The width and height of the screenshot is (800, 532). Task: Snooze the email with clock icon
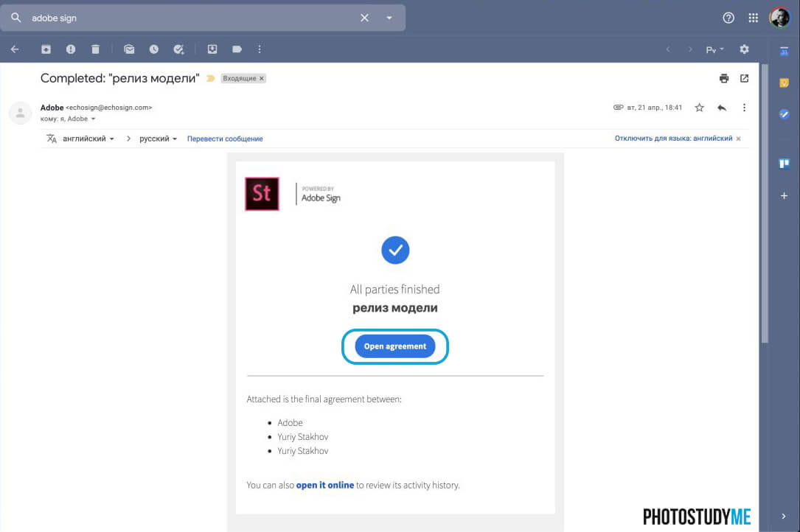[x=153, y=49]
